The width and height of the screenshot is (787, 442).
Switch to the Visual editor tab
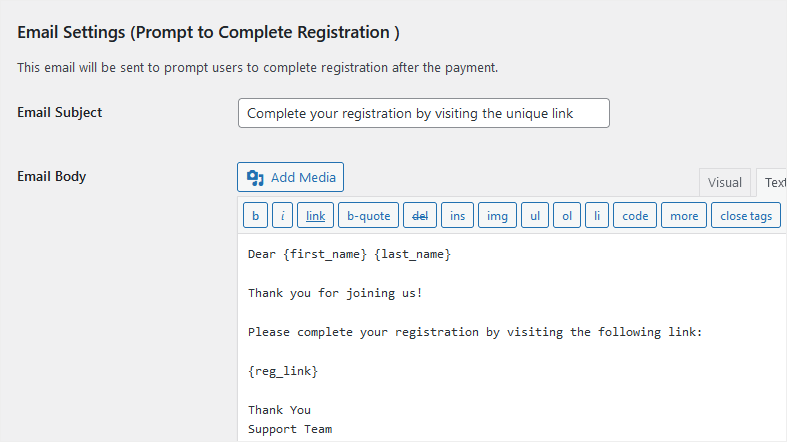click(x=725, y=182)
